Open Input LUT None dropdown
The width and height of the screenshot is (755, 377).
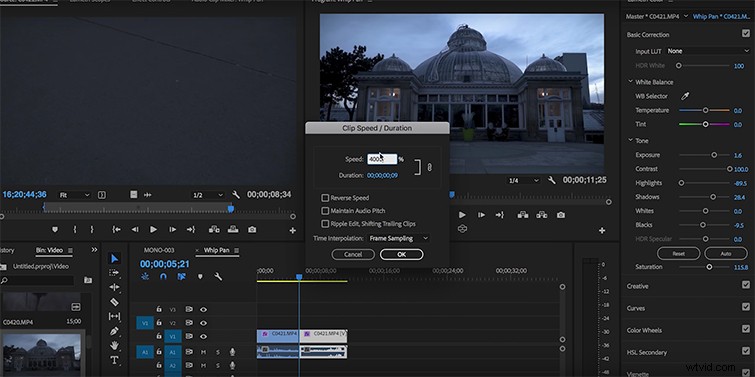coord(708,51)
